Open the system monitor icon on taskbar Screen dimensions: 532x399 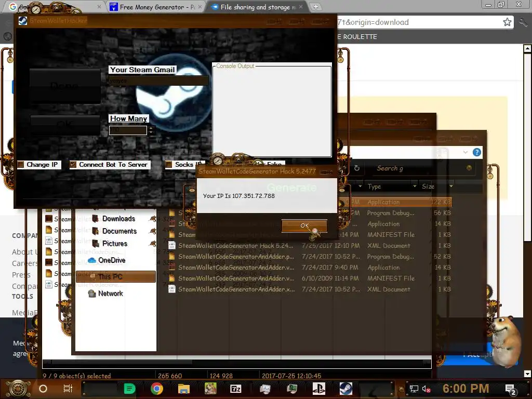pyautogui.click(x=265, y=389)
